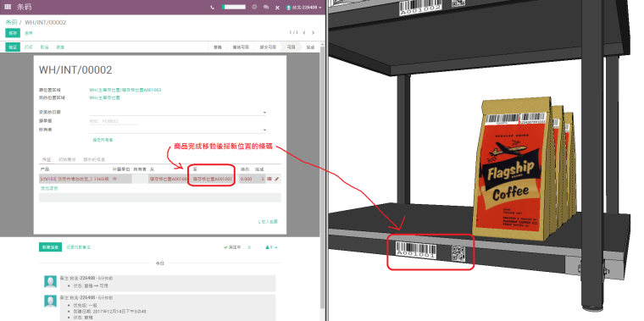Go to next record arrow
The height and width of the screenshot is (321, 644).
coord(313,32)
